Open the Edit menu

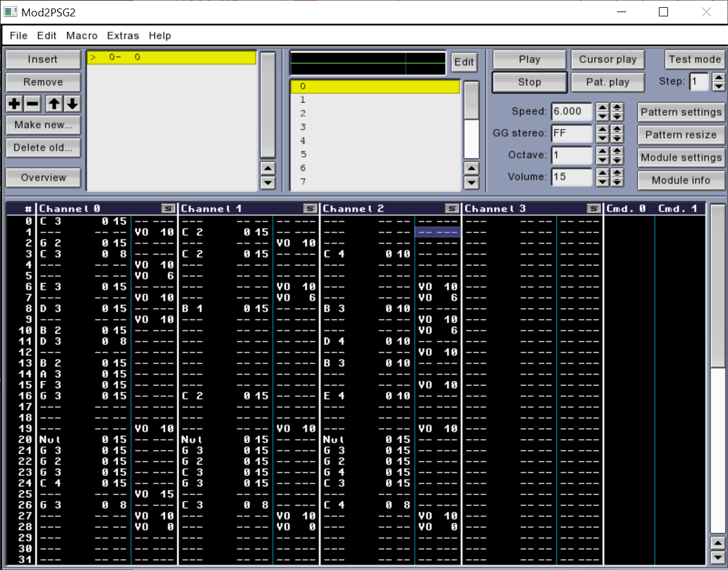tap(47, 36)
